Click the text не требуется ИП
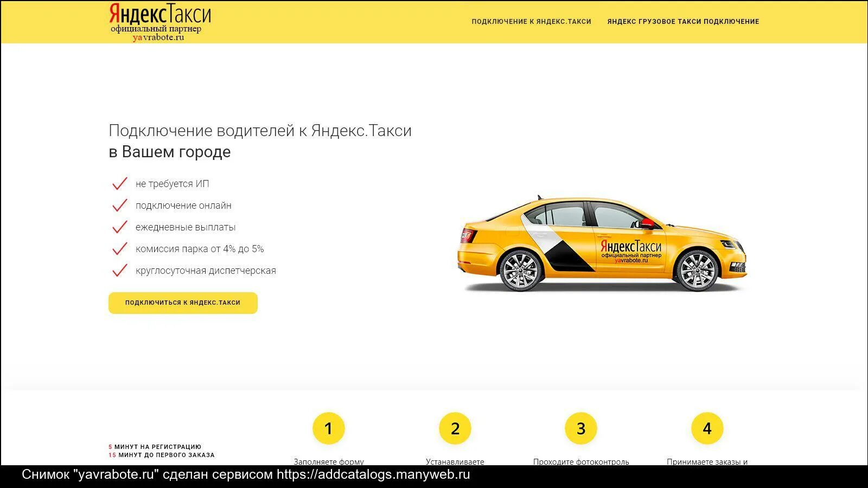 173,184
